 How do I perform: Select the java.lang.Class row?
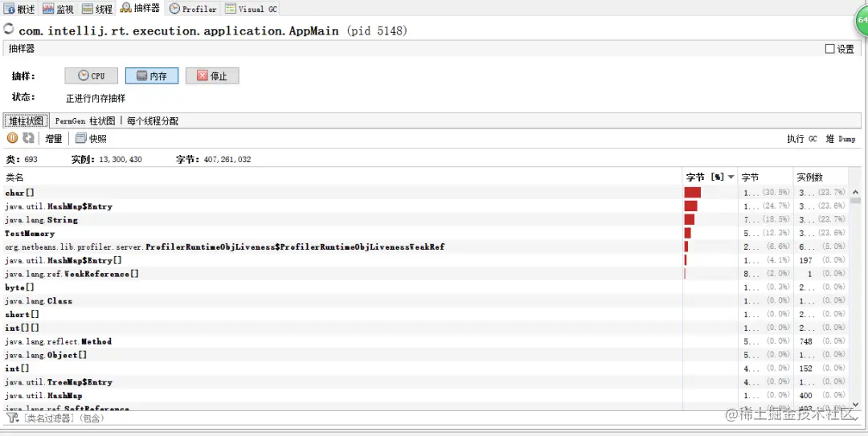425,301
